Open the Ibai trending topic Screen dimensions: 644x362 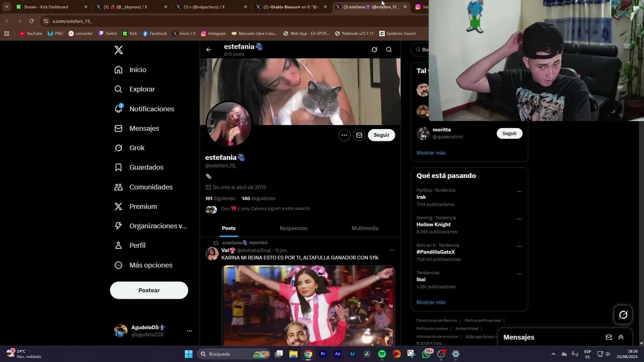[x=421, y=280]
